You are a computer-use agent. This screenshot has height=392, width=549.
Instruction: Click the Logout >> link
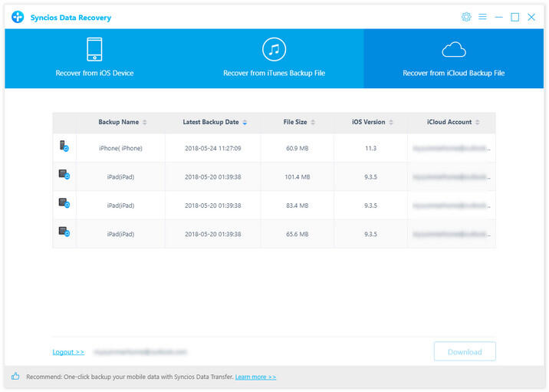click(x=68, y=352)
